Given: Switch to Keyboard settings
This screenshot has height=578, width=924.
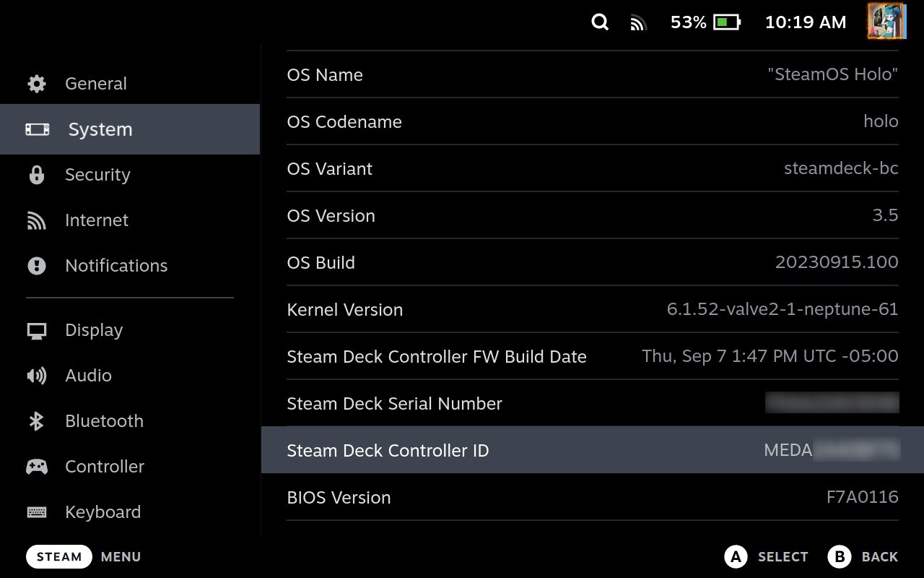Looking at the screenshot, I should coord(130,512).
